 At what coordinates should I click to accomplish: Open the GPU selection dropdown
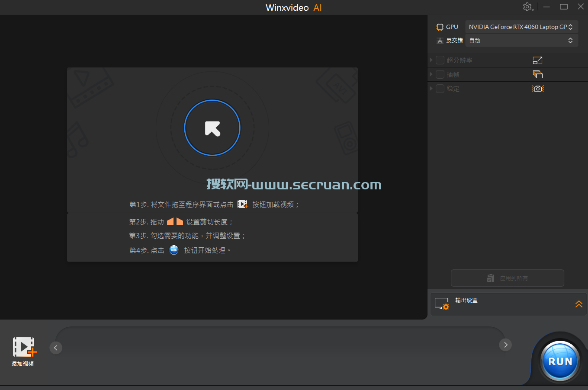[x=521, y=27]
